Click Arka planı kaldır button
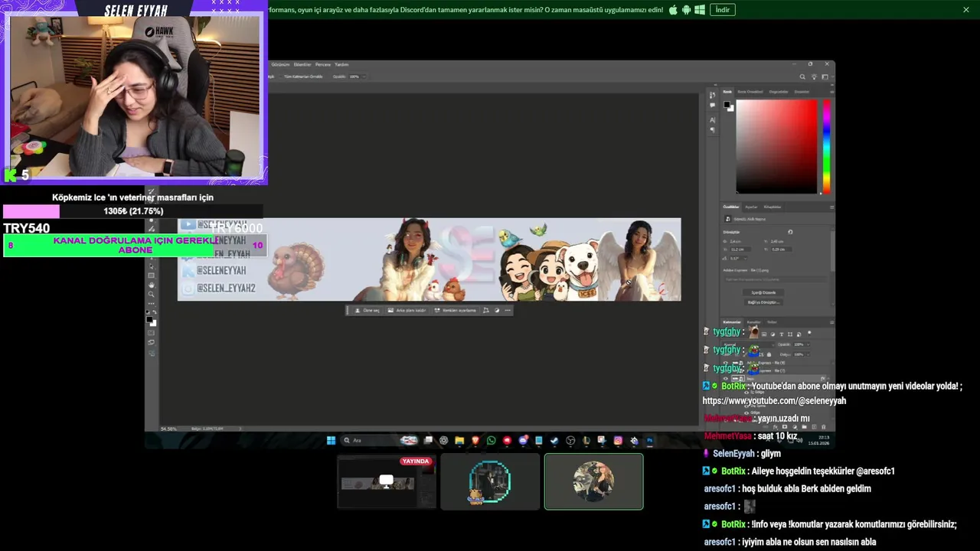The height and width of the screenshot is (551, 980). [x=407, y=310]
